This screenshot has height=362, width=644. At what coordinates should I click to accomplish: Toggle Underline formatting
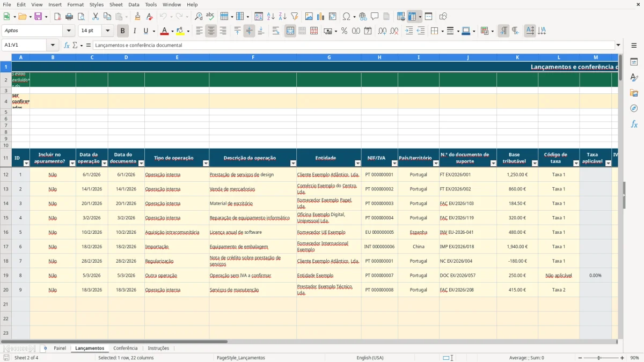(146, 31)
